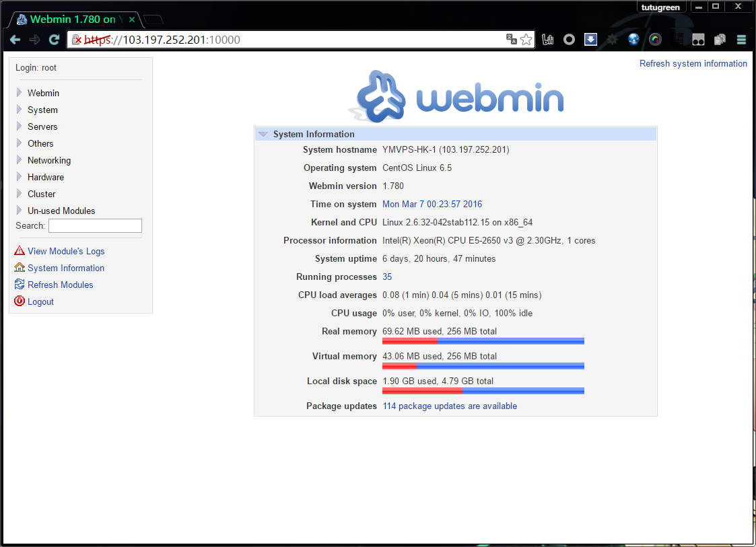Open the System sidebar menu label
This screenshot has height=547, width=756.
(x=42, y=110)
